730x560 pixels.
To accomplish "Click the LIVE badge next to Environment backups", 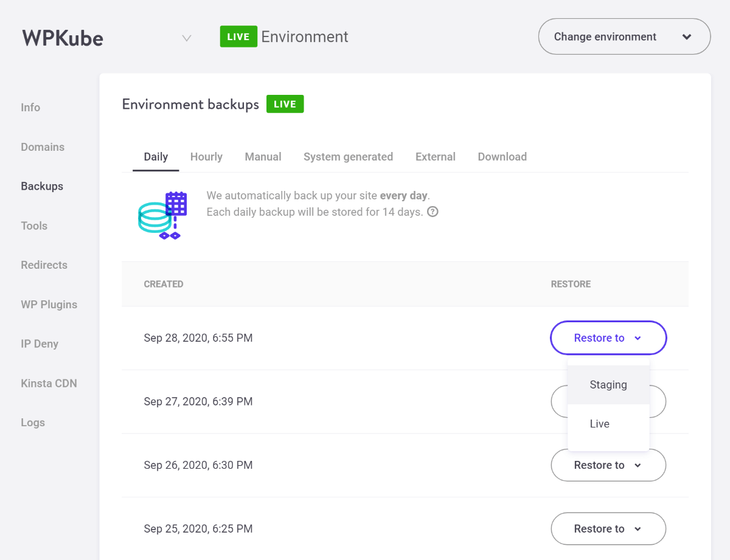I will 285,104.
